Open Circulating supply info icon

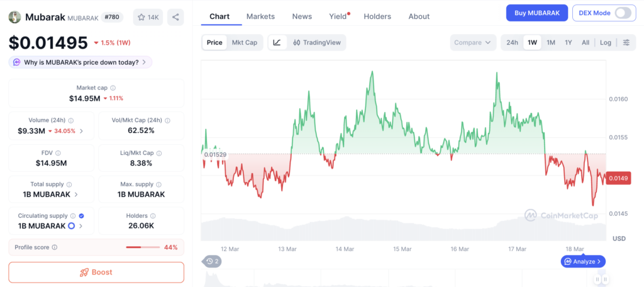(73, 215)
